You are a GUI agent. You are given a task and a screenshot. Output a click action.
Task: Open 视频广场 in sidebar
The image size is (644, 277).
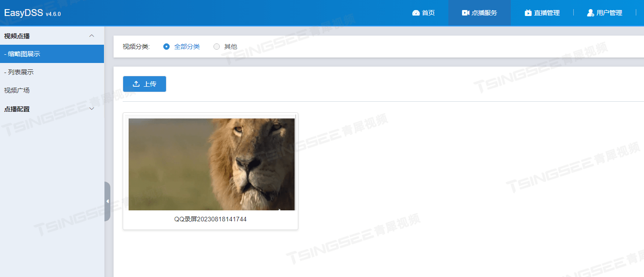pyautogui.click(x=52, y=90)
